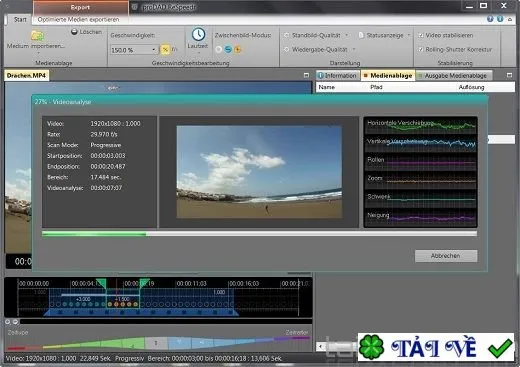This screenshot has width=520, height=367.
Task: Sort by Name column header
Action: [x=327, y=87]
